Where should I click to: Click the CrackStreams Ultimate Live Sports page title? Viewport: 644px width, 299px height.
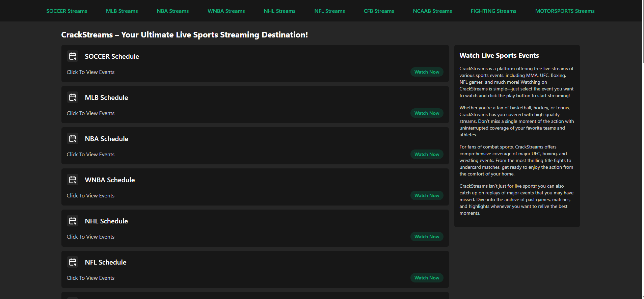pyautogui.click(x=184, y=35)
